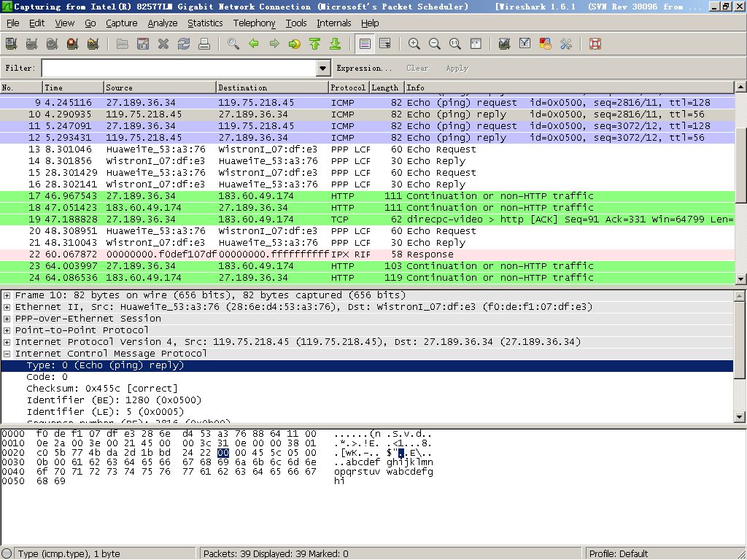Screen dimensions: 747x560
Task: Save the capture file as
Action: click(143, 44)
